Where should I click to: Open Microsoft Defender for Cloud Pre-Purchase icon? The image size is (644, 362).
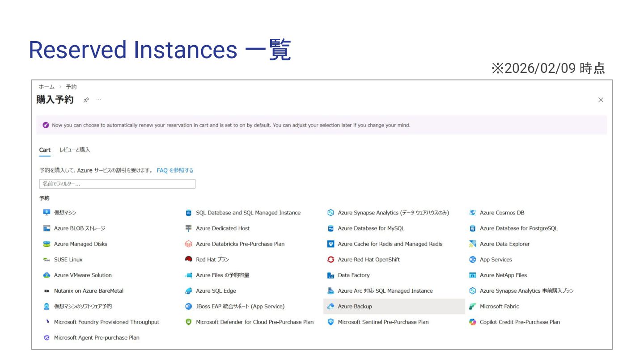click(188, 322)
